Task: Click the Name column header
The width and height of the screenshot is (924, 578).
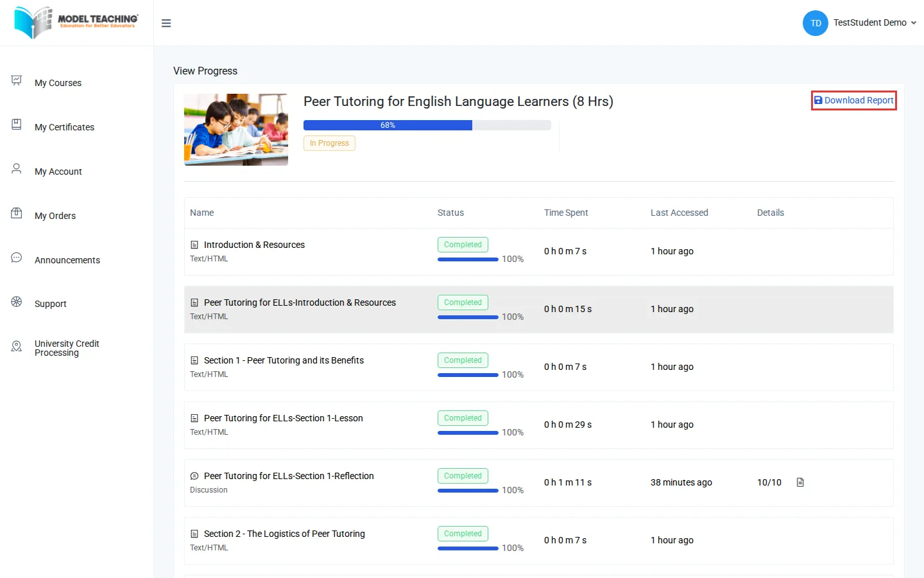Action: [202, 213]
